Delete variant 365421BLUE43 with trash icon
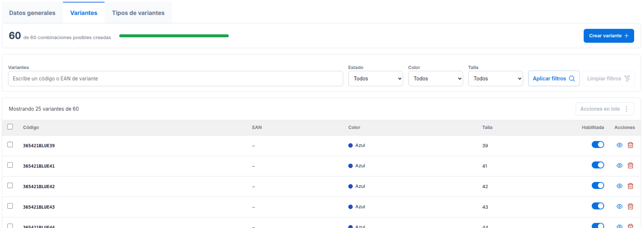Screen dimensions: 644x228 click(630, 207)
